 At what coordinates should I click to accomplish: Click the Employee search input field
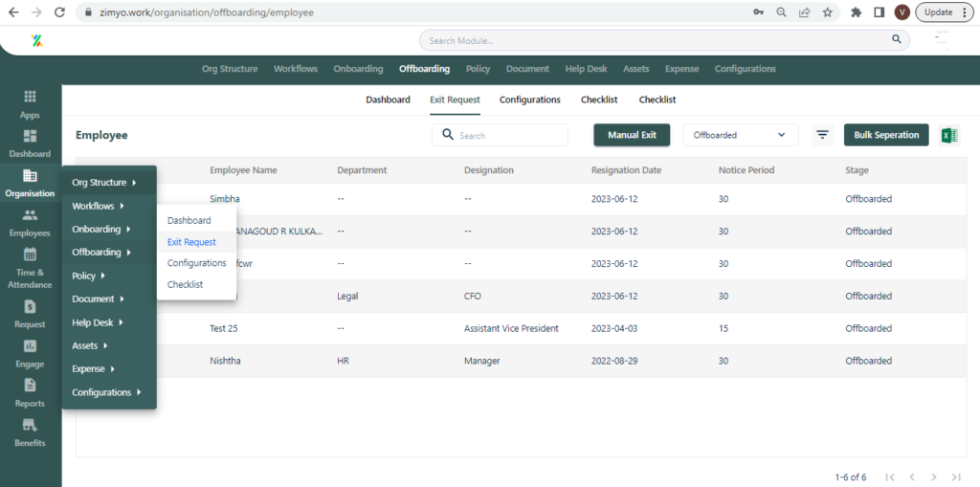pyautogui.click(x=500, y=135)
